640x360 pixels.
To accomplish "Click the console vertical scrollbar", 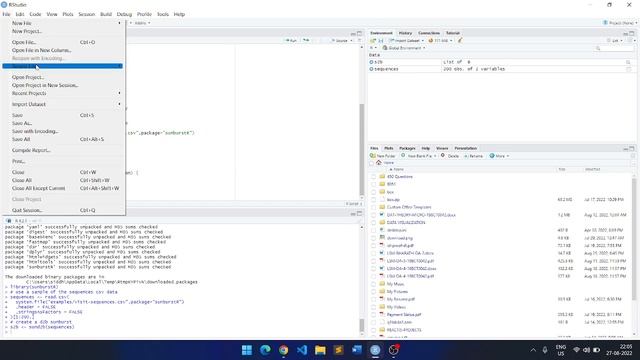I will click(x=362, y=325).
